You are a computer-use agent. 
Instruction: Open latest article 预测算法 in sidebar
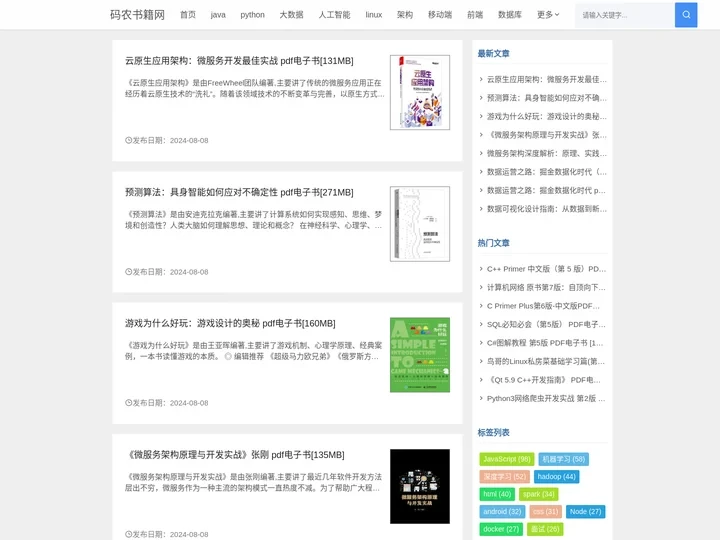[546, 98]
